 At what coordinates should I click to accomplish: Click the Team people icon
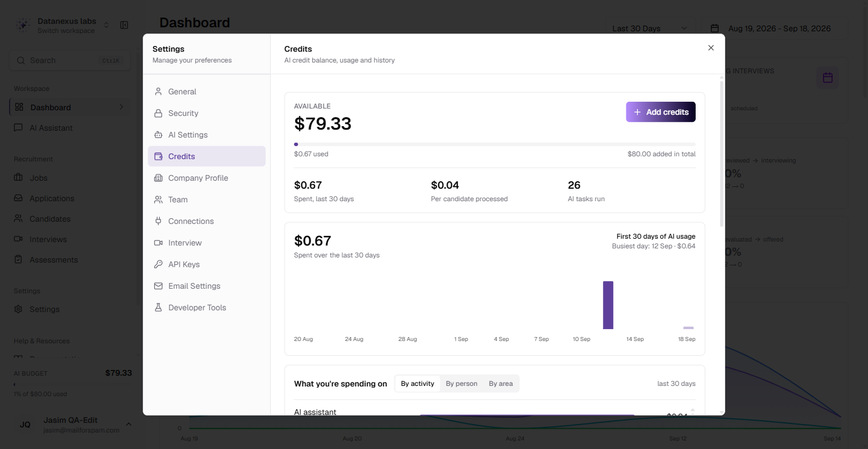[158, 199]
